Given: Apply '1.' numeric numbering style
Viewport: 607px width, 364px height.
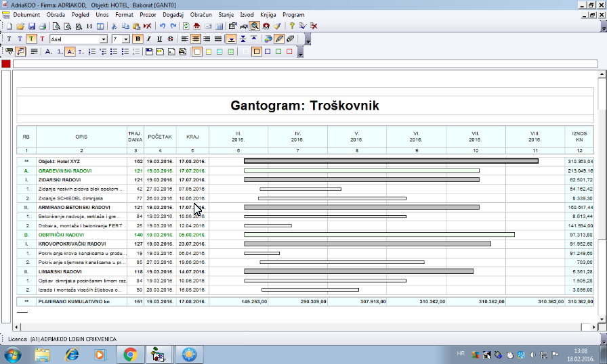Looking at the screenshot, I should pos(60,52).
